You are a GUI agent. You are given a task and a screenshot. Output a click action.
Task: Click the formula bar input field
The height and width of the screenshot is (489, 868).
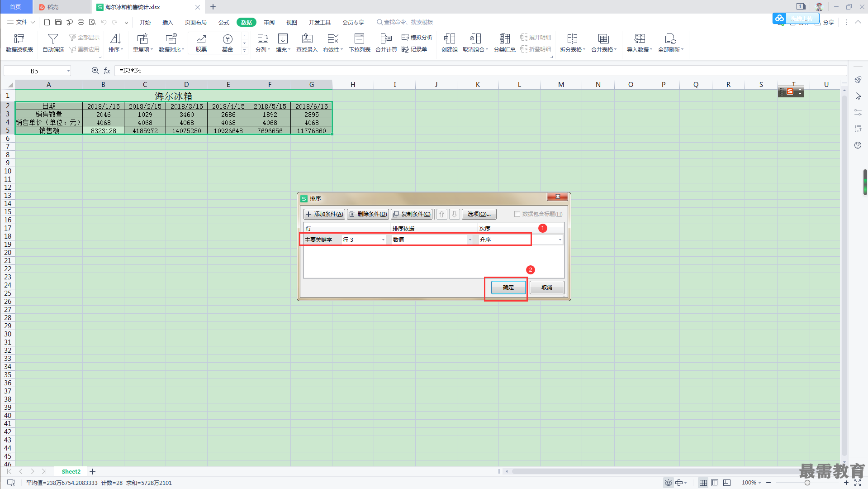coord(480,71)
